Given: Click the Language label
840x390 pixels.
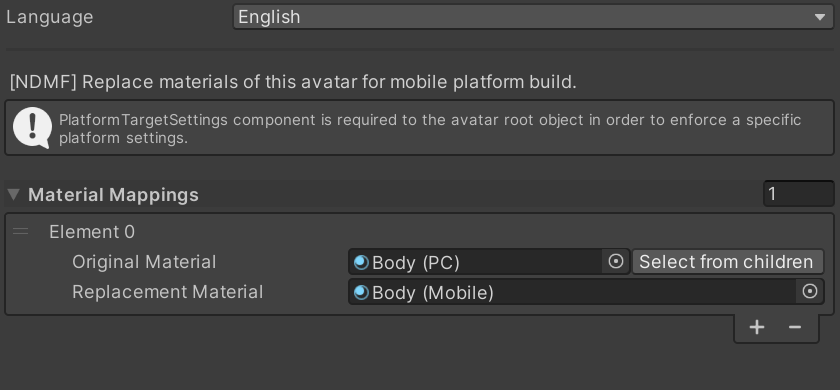Looking at the screenshot, I should coord(50,17).
